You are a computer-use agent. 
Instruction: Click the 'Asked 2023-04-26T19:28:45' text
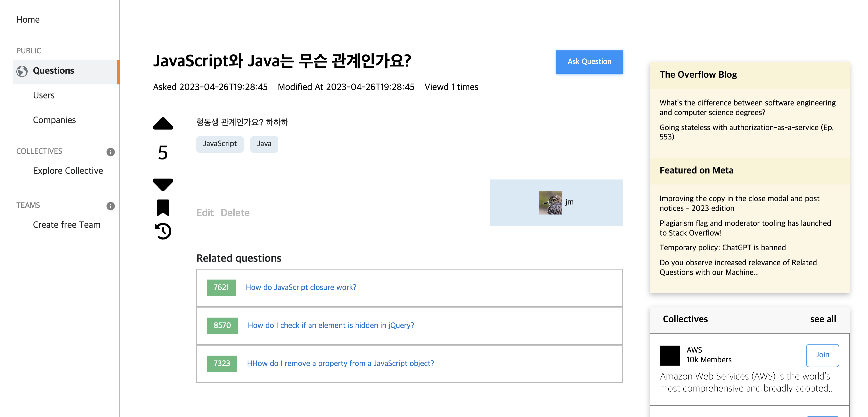tap(210, 87)
